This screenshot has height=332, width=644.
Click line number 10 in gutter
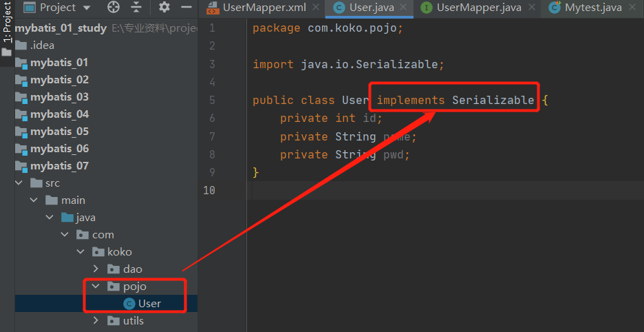(x=208, y=190)
